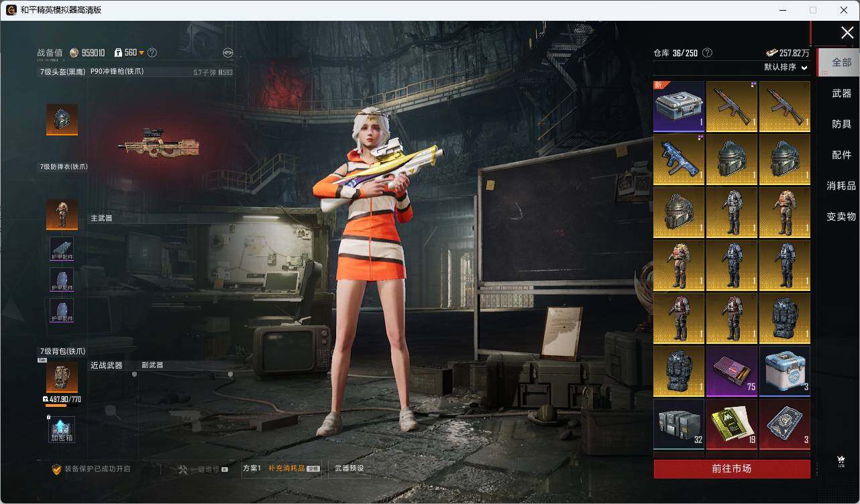Open the second 护甲配件 armor attachment slot
Screen dimensions: 860x504
pyautogui.click(x=62, y=279)
